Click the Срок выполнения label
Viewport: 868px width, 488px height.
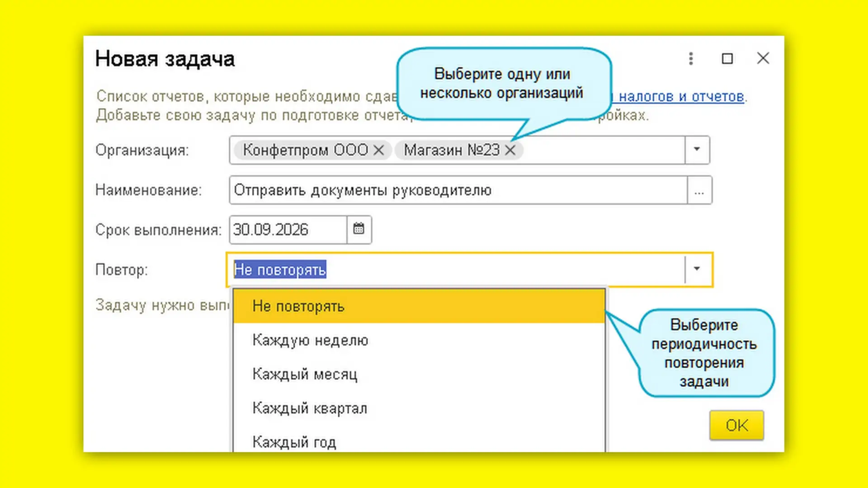tap(158, 230)
